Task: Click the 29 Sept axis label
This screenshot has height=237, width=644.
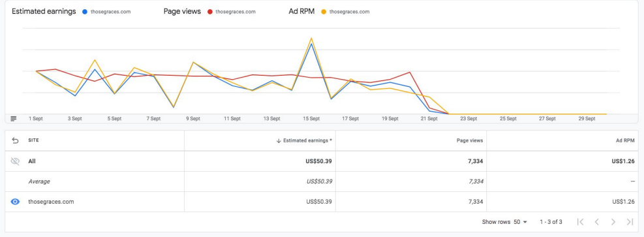Action: [587, 119]
